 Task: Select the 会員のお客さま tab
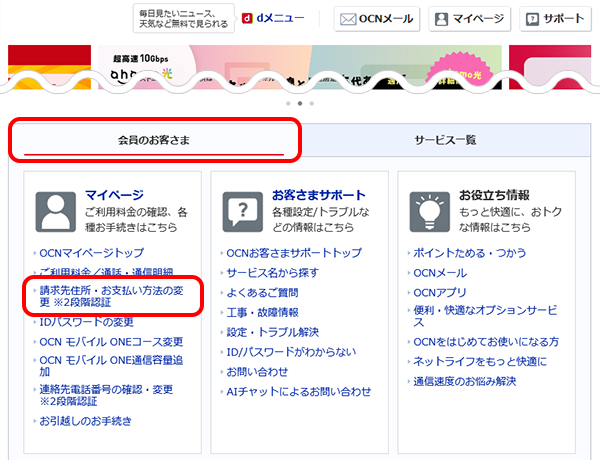click(154, 140)
